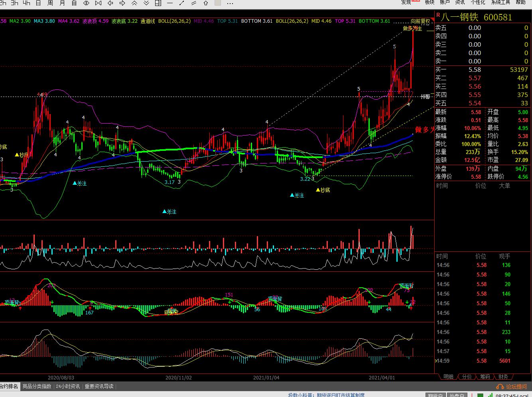532x397 pixels.
Task: Switch to the 分价 tab
Action: 467,377
